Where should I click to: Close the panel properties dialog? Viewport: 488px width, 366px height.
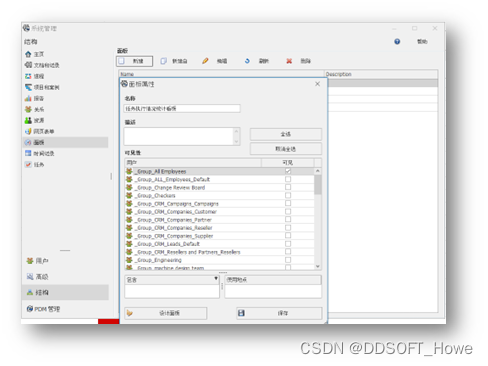317,84
